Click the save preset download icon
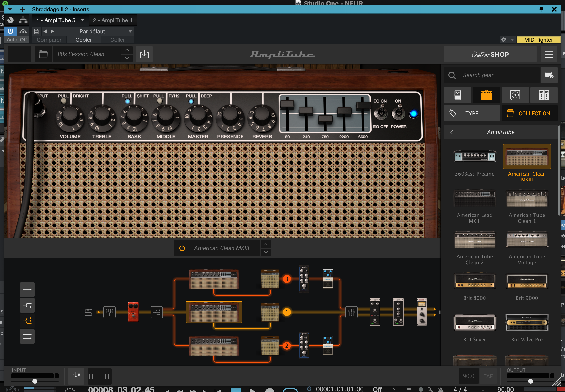This screenshot has width=565, height=392. (x=144, y=54)
